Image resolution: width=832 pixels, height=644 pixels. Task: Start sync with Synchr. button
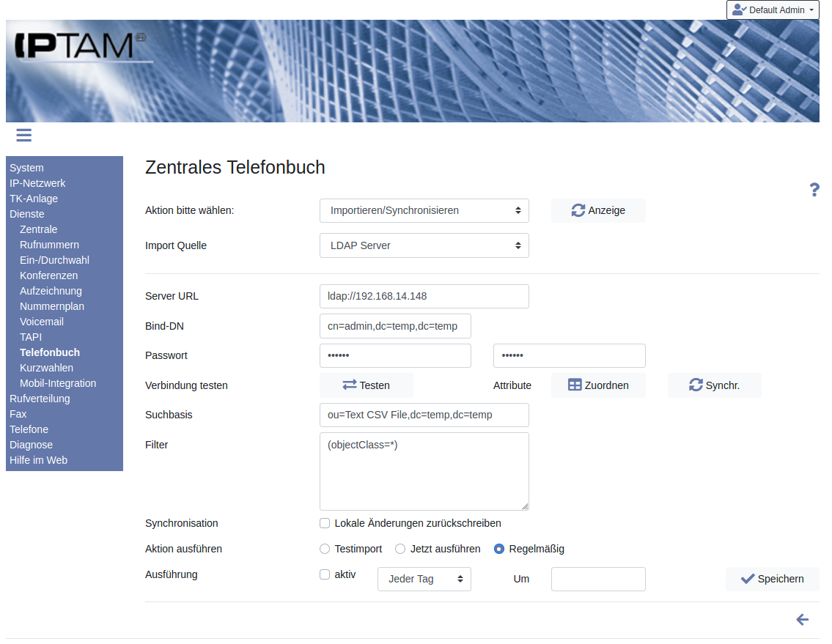(x=714, y=385)
